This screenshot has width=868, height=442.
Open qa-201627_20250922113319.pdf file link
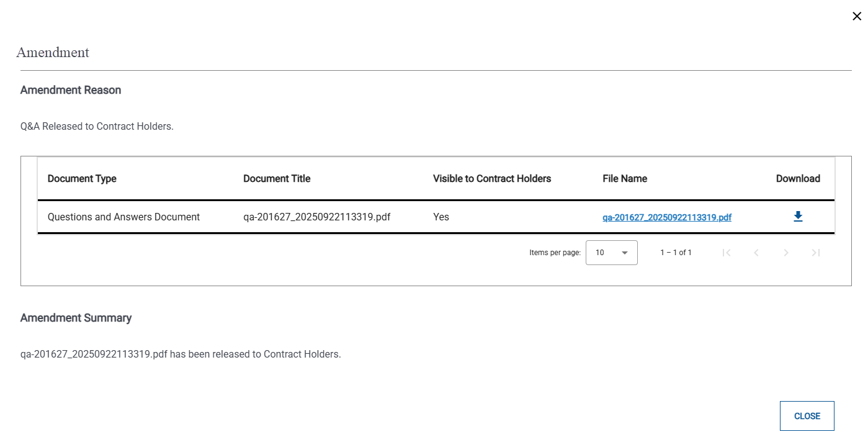666,217
